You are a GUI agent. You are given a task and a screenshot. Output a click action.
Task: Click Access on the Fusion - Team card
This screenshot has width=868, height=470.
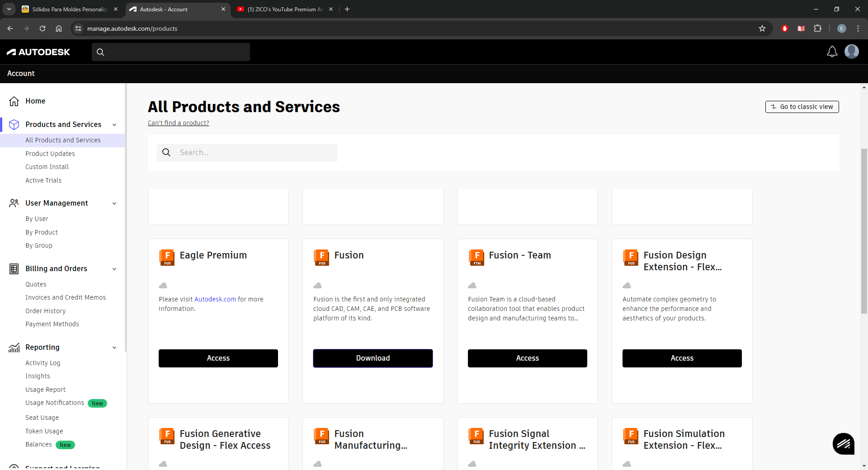(x=528, y=358)
